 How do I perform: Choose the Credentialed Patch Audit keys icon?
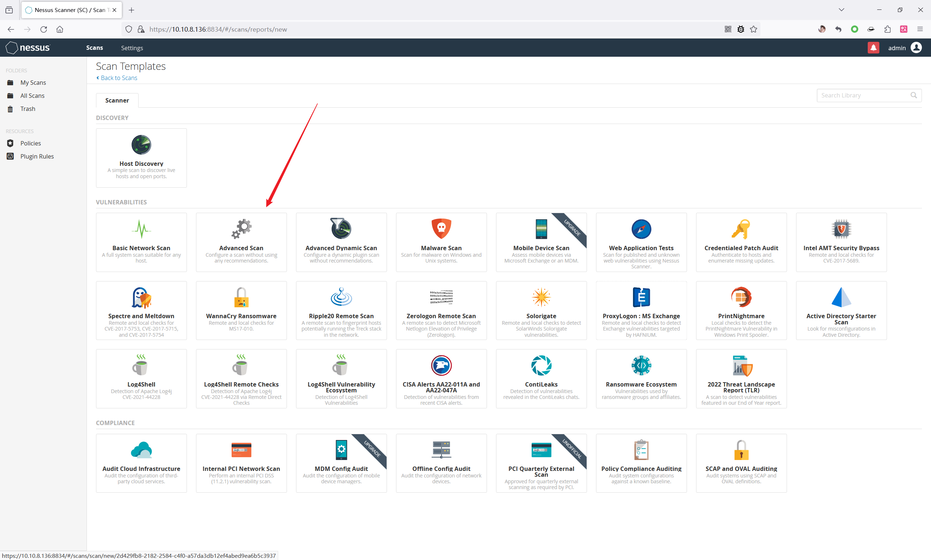click(741, 229)
